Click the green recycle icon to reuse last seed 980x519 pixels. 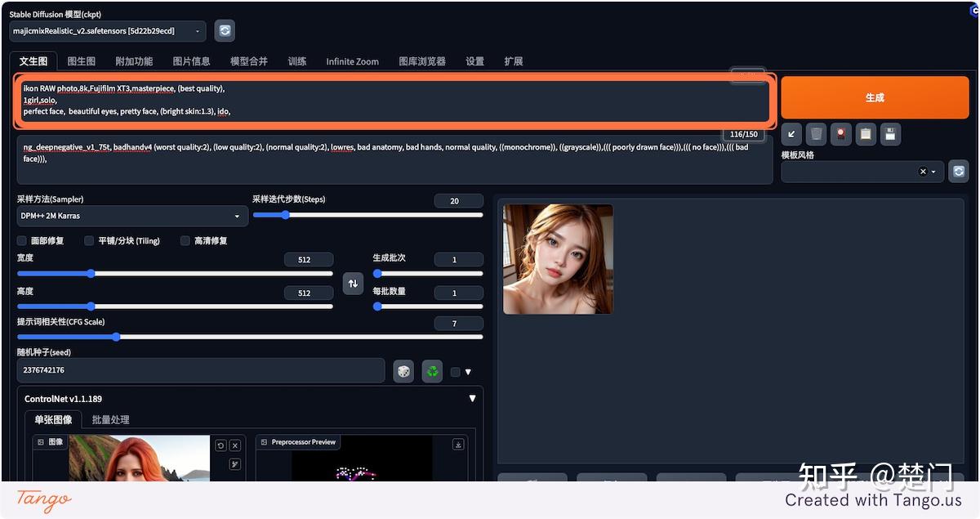tap(431, 371)
